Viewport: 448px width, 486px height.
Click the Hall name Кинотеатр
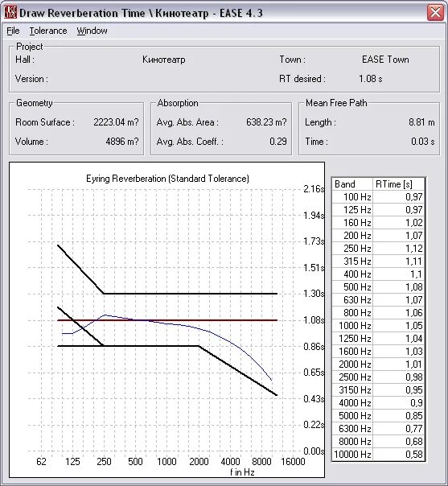pos(163,60)
